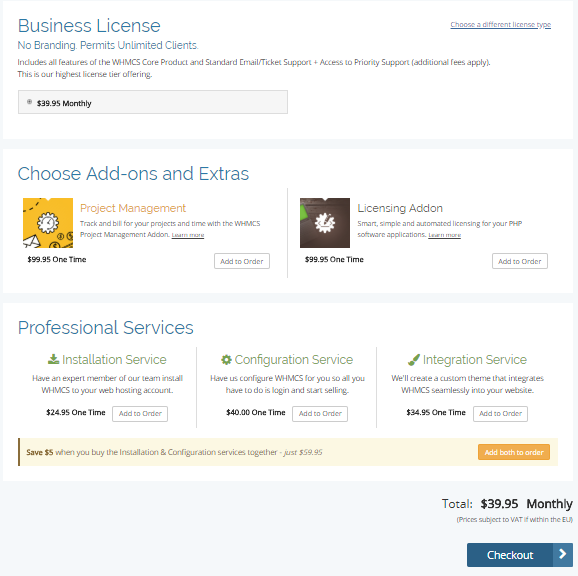Click the Save $5 promotion text
The image size is (578, 576).
[x=174, y=452]
